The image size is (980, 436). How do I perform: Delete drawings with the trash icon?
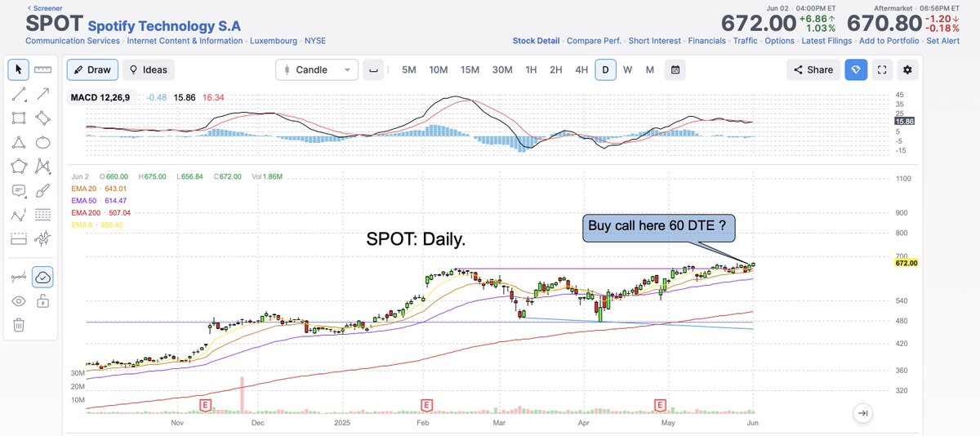point(19,325)
